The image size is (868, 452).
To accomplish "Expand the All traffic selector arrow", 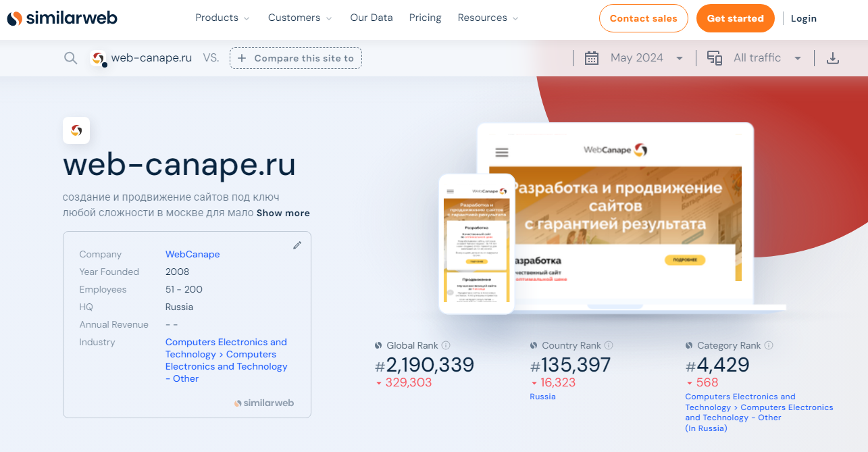I will click(x=798, y=58).
